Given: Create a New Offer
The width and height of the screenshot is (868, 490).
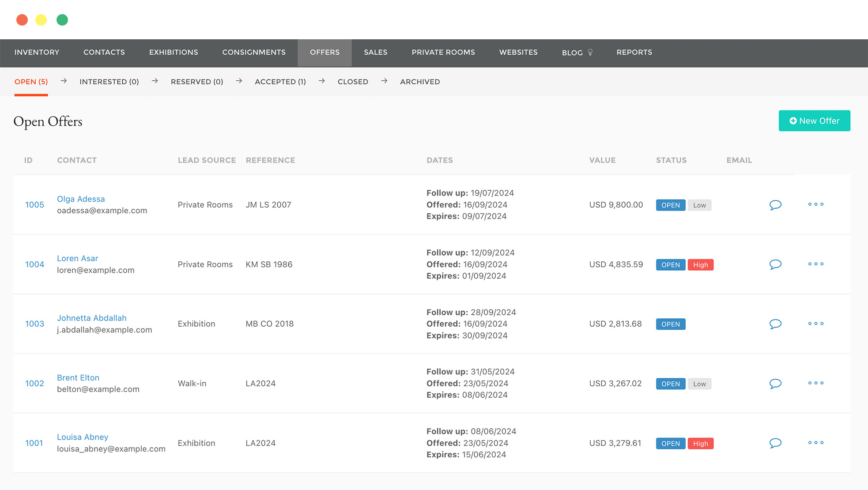Looking at the screenshot, I should (x=814, y=121).
